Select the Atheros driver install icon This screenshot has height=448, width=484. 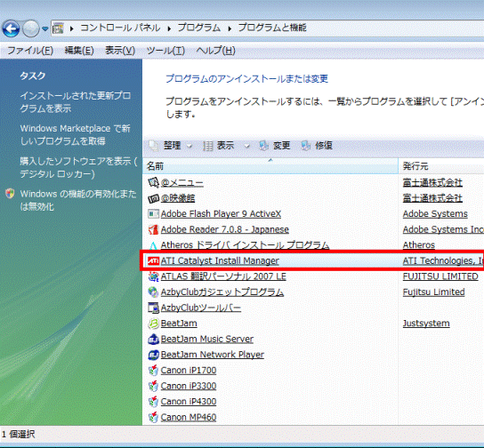(x=153, y=245)
